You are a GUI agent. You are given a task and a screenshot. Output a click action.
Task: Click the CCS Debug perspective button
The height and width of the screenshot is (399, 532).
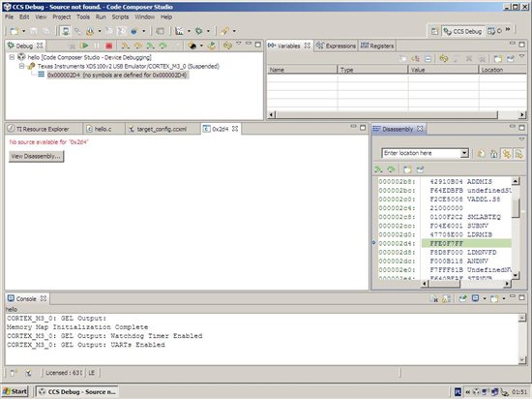pyautogui.click(x=463, y=31)
